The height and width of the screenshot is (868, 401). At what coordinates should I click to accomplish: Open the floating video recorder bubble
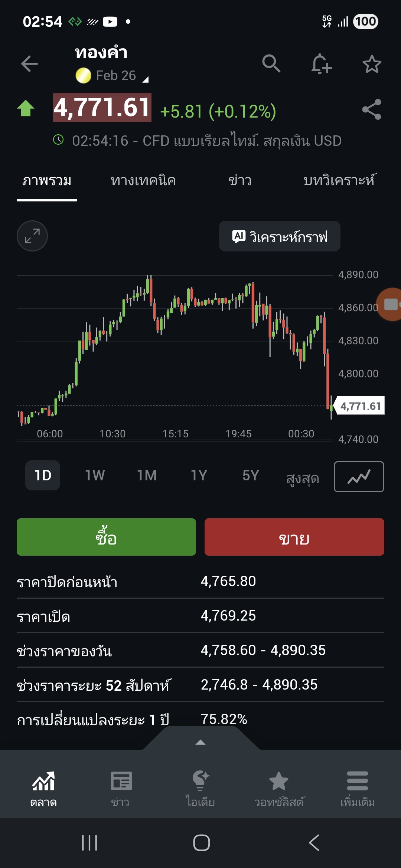391,304
